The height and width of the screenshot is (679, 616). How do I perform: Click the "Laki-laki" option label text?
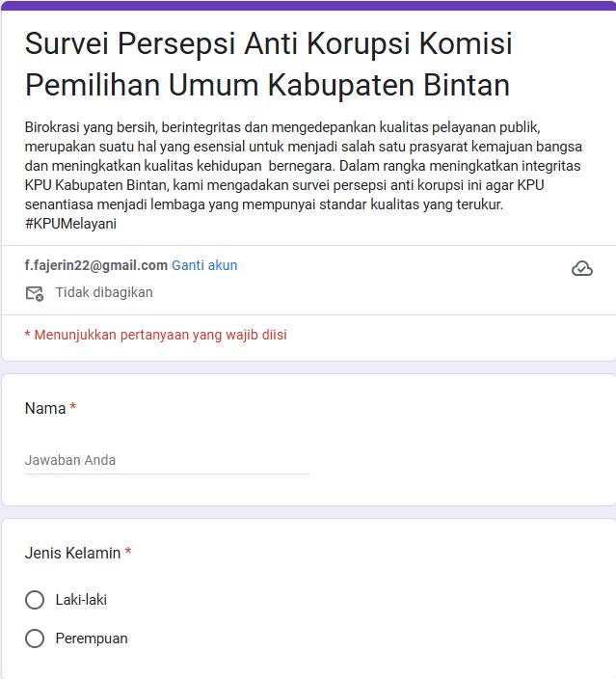(81, 600)
